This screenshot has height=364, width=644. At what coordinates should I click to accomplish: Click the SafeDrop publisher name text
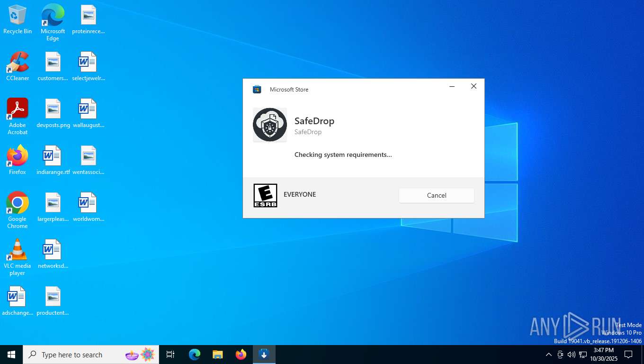pos(308,132)
